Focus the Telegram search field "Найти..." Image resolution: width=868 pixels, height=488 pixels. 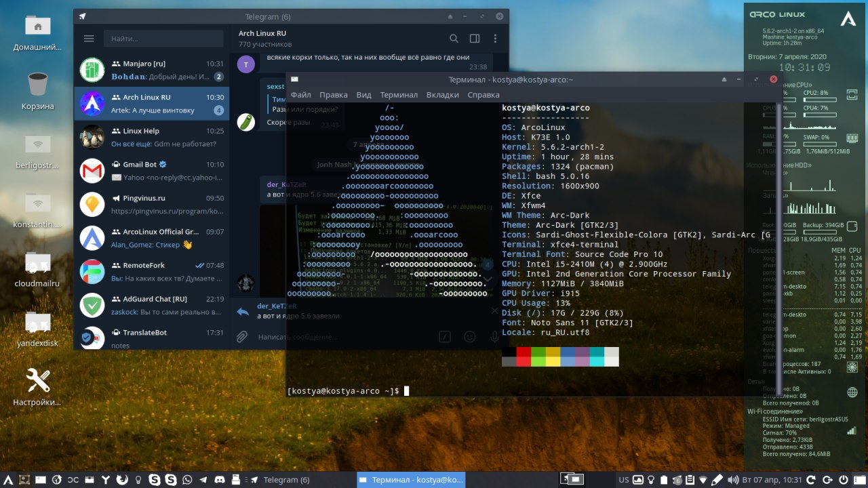pyautogui.click(x=163, y=39)
